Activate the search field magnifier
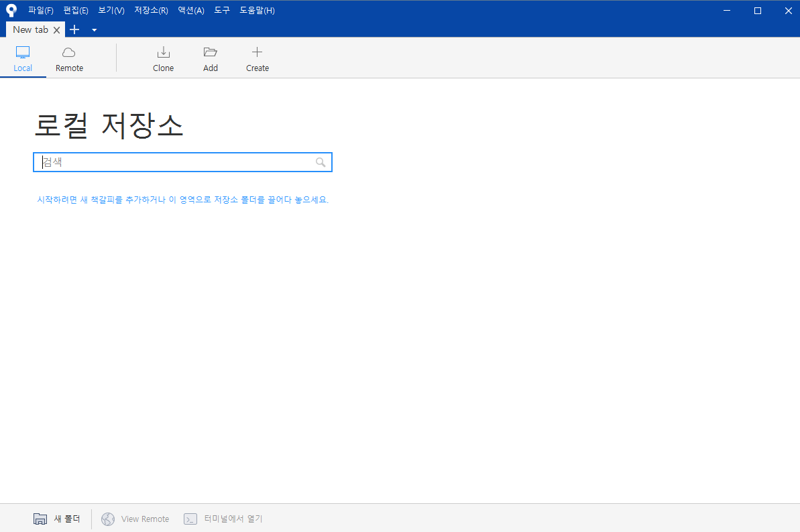 pos(320,162)
